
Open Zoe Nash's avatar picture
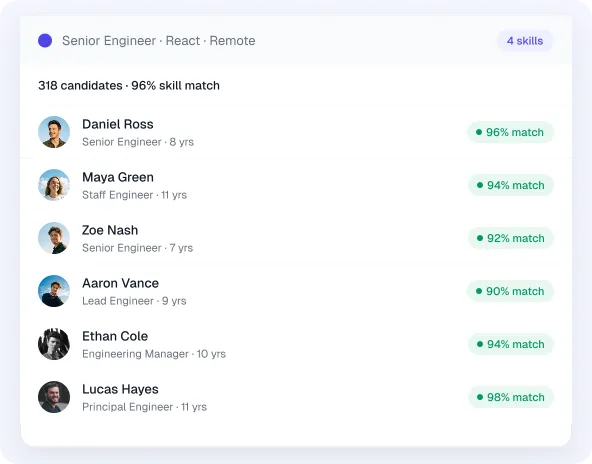(54, 238)
